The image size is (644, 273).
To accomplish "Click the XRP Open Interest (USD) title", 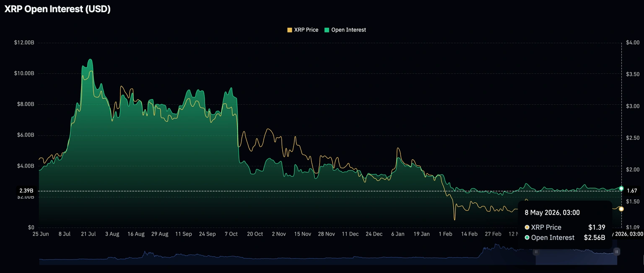I will [x=57, y=9].
